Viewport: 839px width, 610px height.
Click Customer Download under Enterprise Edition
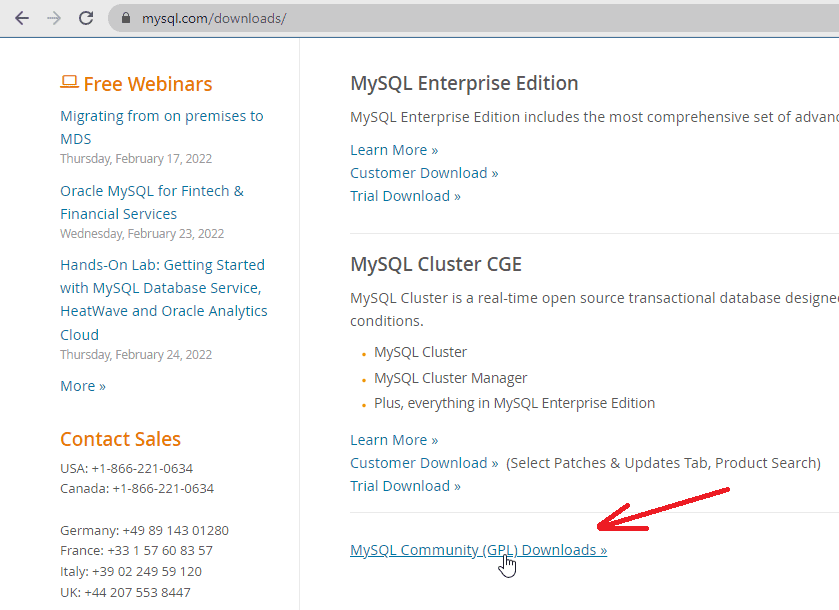tap(424, 173)
